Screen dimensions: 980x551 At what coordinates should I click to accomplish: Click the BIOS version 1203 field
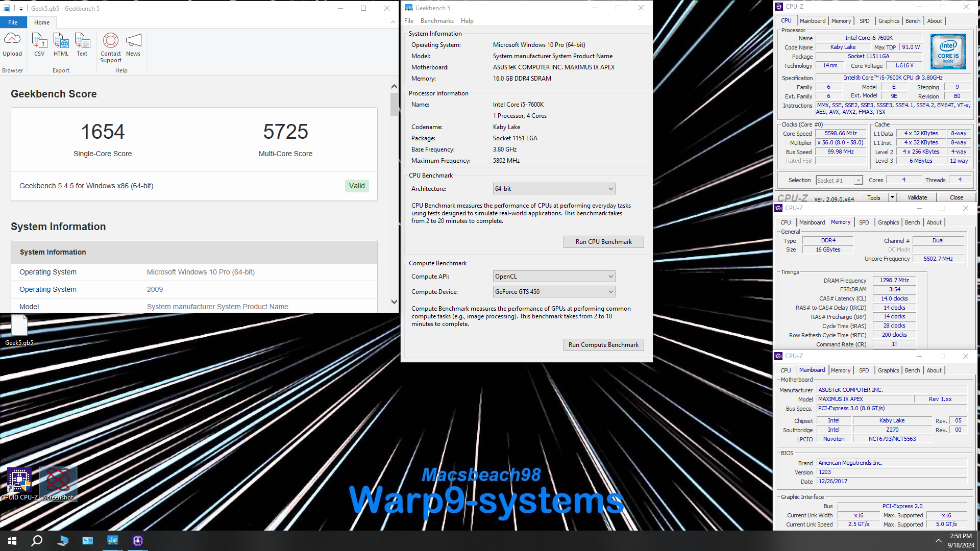892,472
